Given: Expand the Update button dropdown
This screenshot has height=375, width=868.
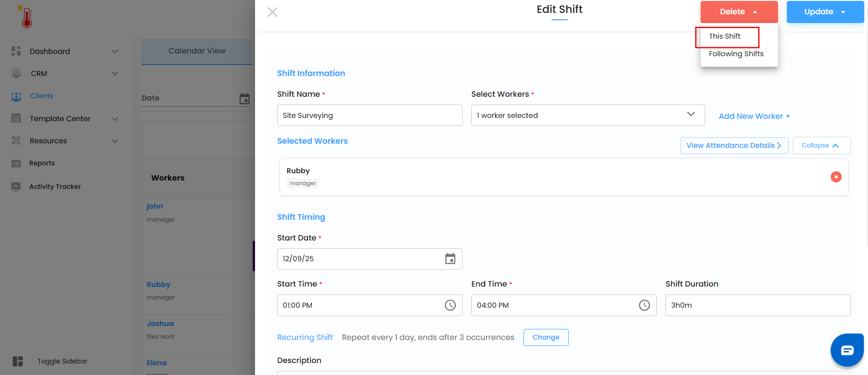Looking at the screenshot, I should (843, 12).
